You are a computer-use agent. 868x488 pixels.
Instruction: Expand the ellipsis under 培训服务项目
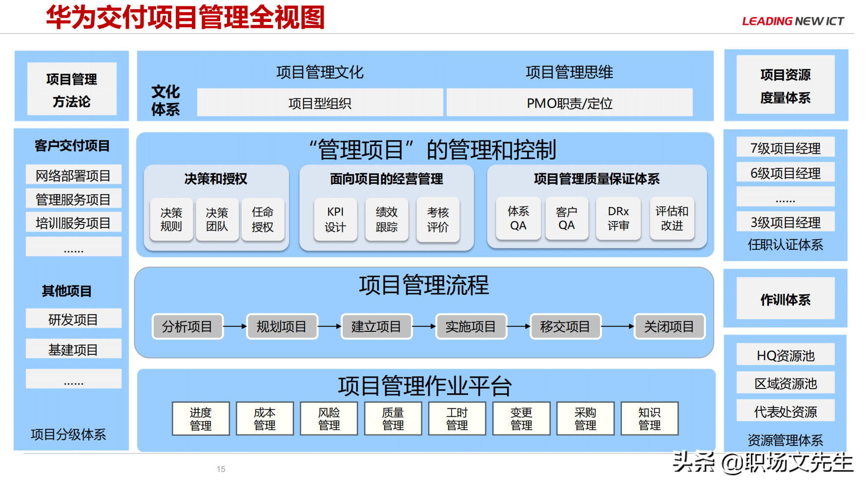point(73,246)
